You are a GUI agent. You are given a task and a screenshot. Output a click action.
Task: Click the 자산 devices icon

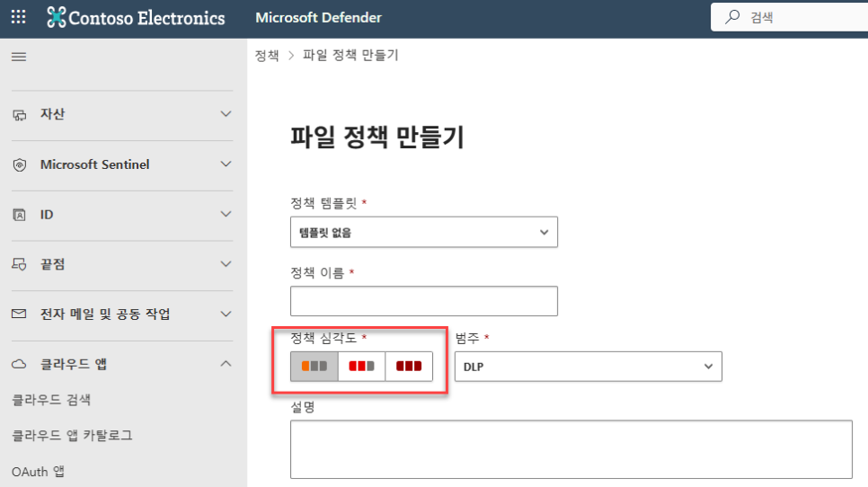point(20,114)
